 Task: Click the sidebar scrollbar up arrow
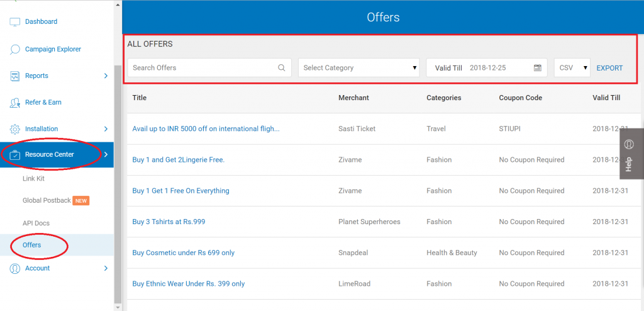[x=118, y=4]
